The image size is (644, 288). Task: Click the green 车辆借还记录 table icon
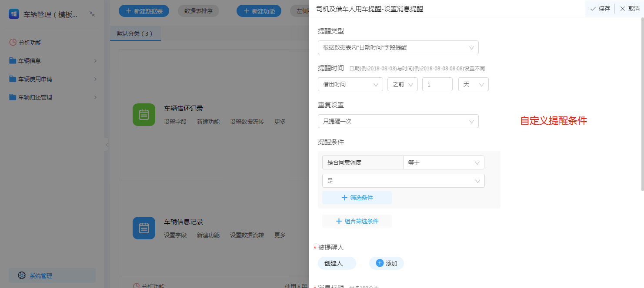coord(144,115)
